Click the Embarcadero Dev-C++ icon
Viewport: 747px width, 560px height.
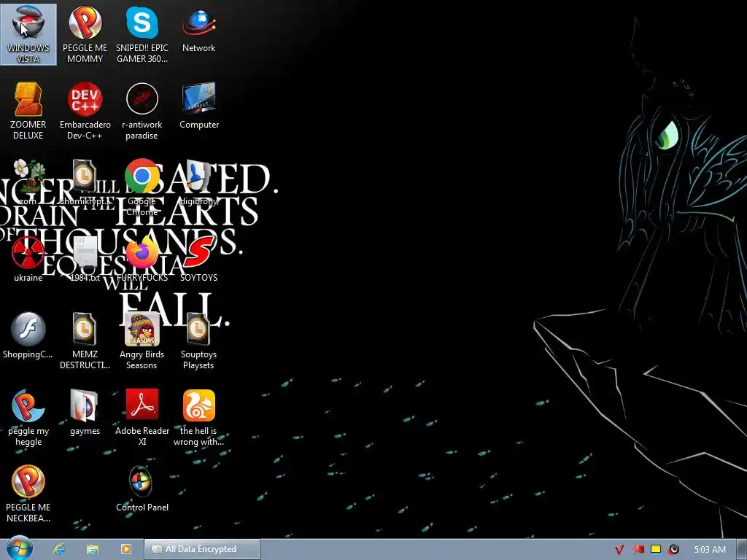coord(85,111)
